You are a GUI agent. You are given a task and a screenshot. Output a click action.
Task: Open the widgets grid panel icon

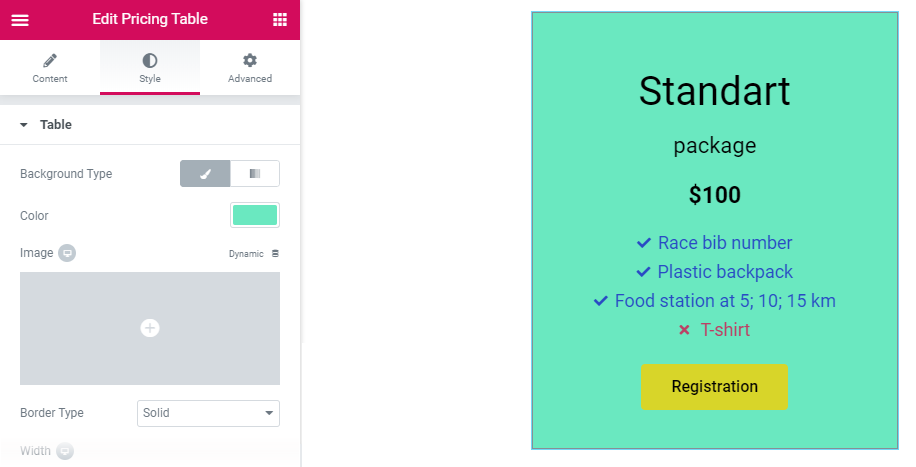[280, 20]
